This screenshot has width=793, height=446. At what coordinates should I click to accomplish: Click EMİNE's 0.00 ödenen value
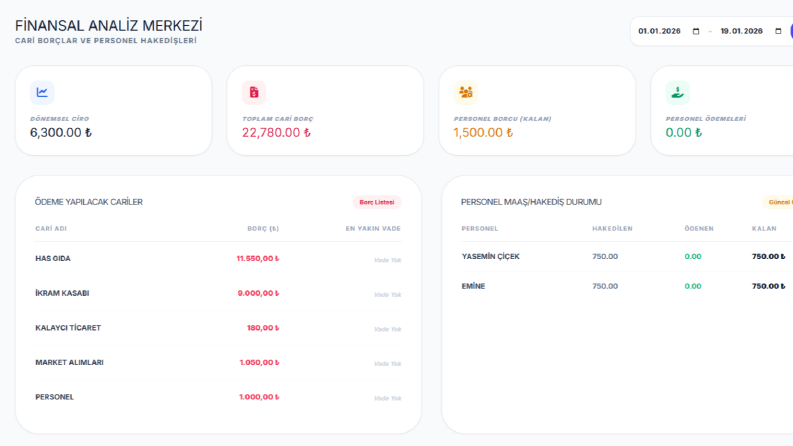click(x=693, y=286)
